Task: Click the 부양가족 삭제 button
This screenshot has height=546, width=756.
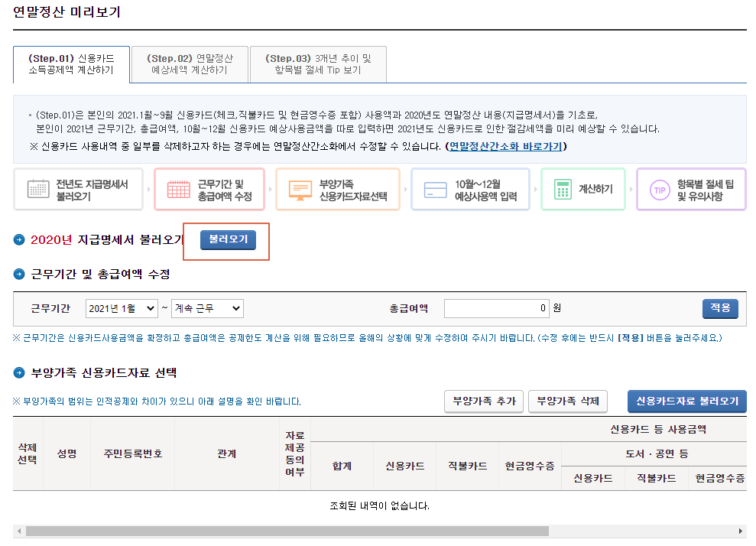Action: (x=567, y=401)
